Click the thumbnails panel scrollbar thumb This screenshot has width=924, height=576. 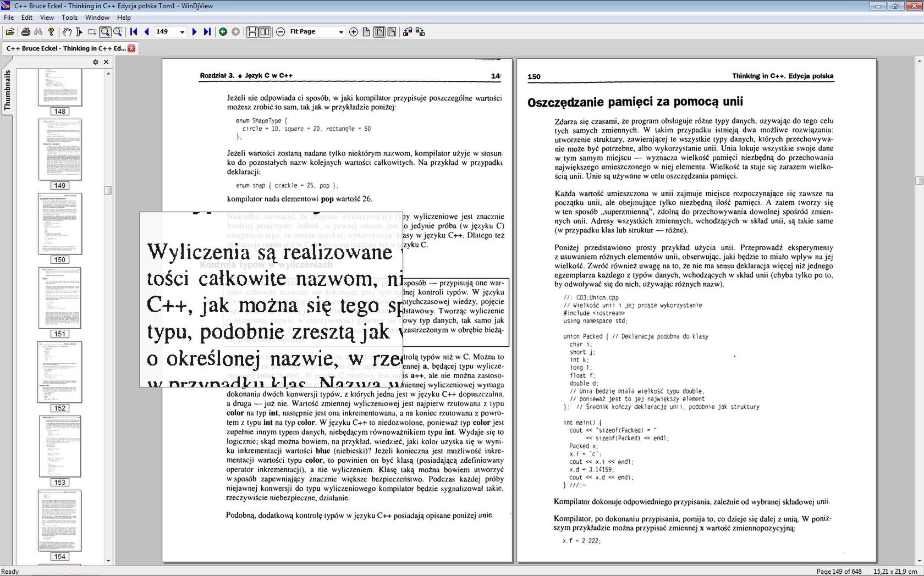(108, 190)
